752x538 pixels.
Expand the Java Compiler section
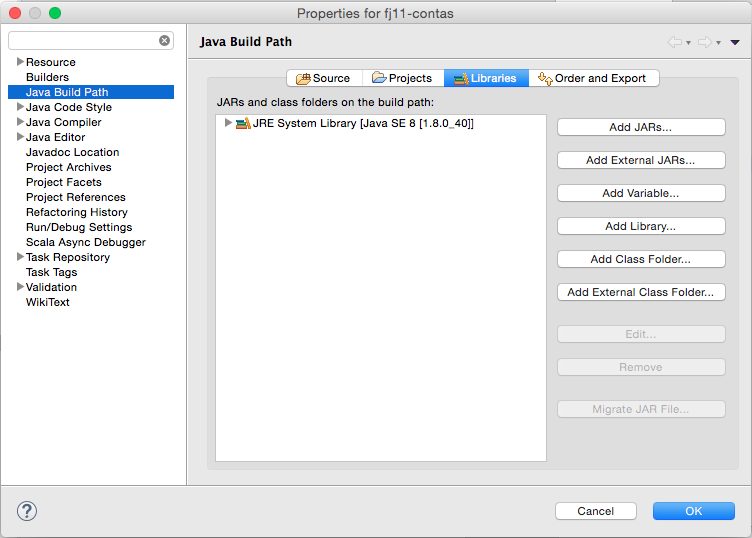[x=19, y=122]
